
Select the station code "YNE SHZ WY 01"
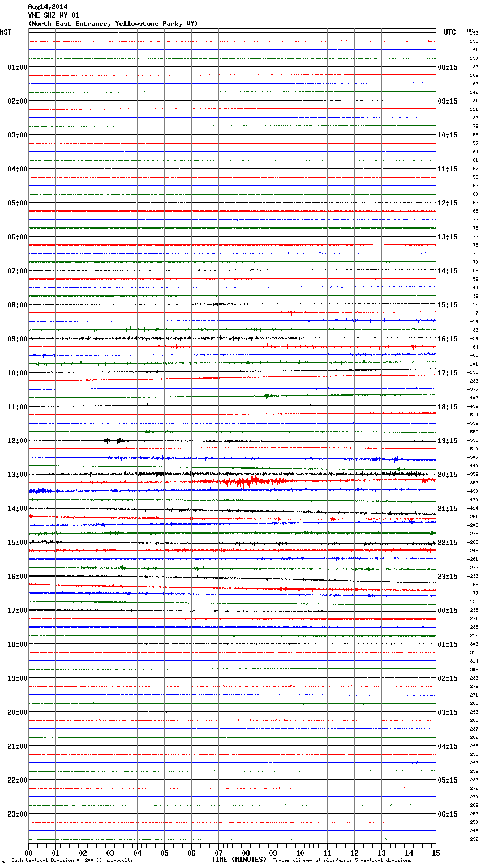pyautogui.click(x=54, y=15)
